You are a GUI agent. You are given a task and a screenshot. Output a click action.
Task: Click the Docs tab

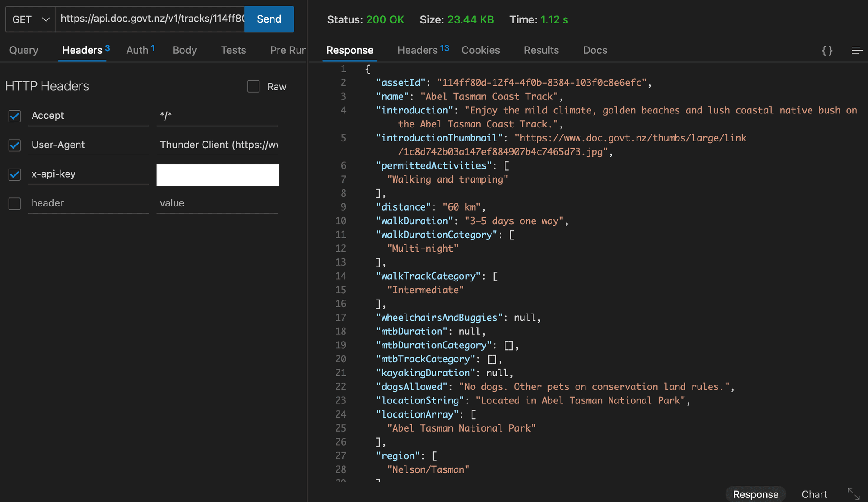pos(595,49)
